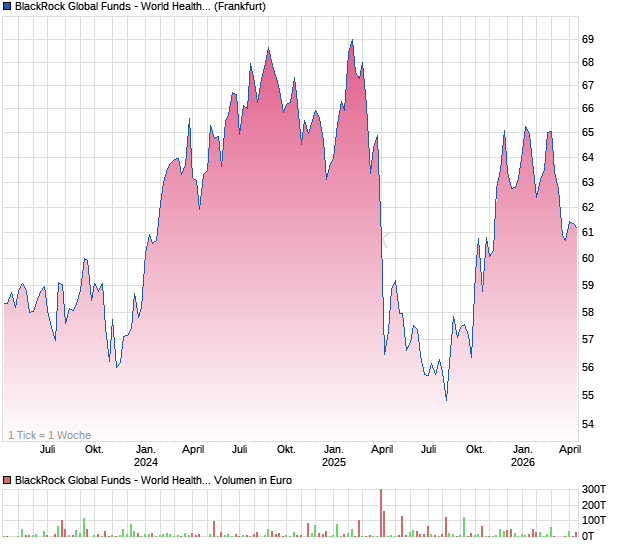Click the 200T label on volume axis
Viewport: 620px width, 546px height.
click(594, 505)
